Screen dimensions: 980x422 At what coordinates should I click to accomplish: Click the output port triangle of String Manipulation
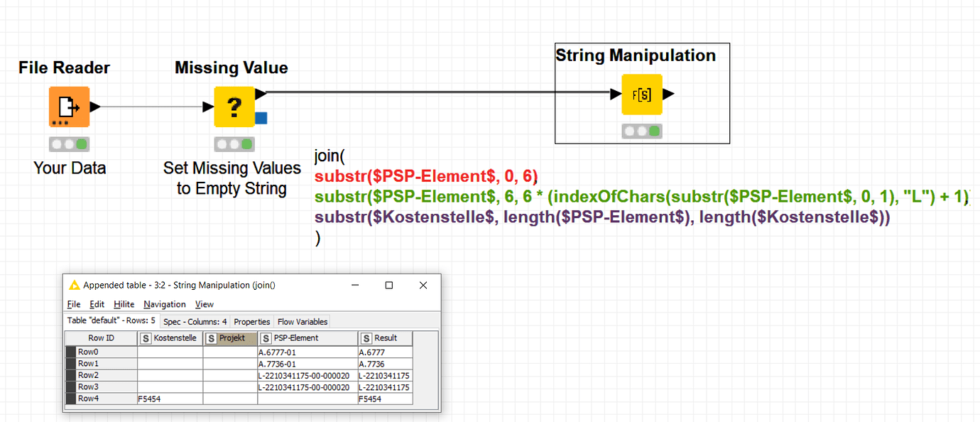670,94
